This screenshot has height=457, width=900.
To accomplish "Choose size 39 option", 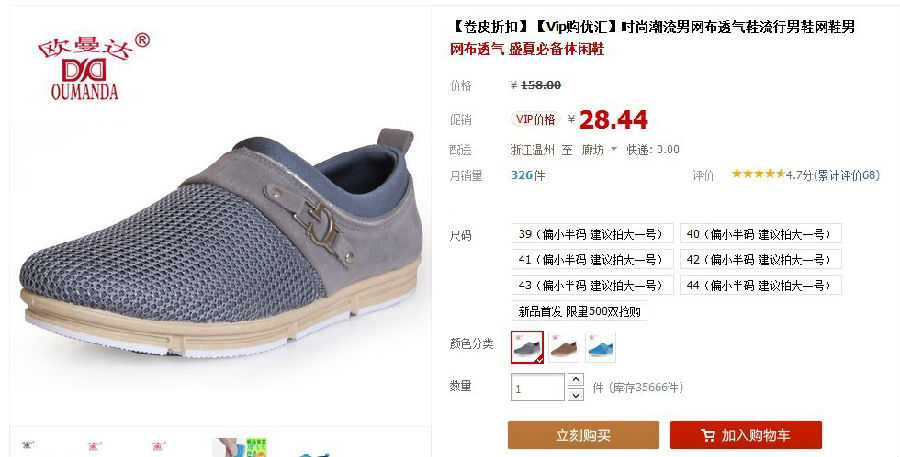I will [x=592, y=234].
